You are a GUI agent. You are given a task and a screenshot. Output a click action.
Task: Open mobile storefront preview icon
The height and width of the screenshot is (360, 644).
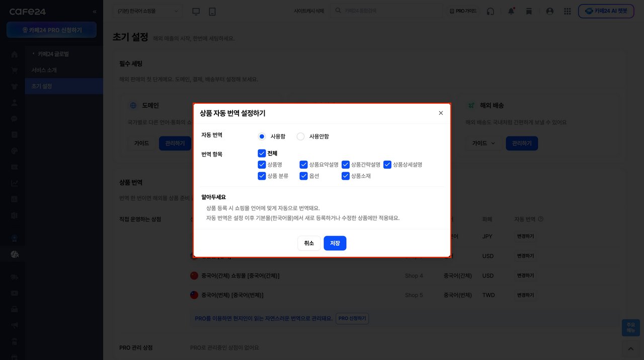pyautogui.click(x=212, y=11)
